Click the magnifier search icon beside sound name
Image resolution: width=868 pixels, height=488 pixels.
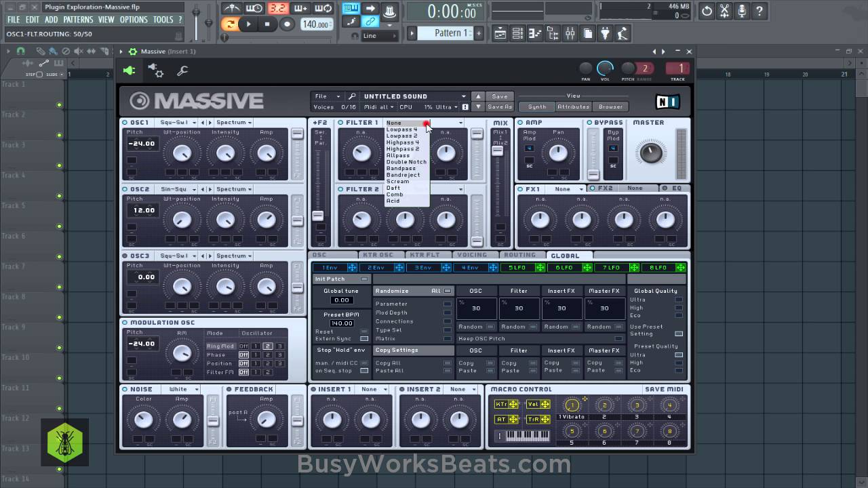(x=352, y=96)
